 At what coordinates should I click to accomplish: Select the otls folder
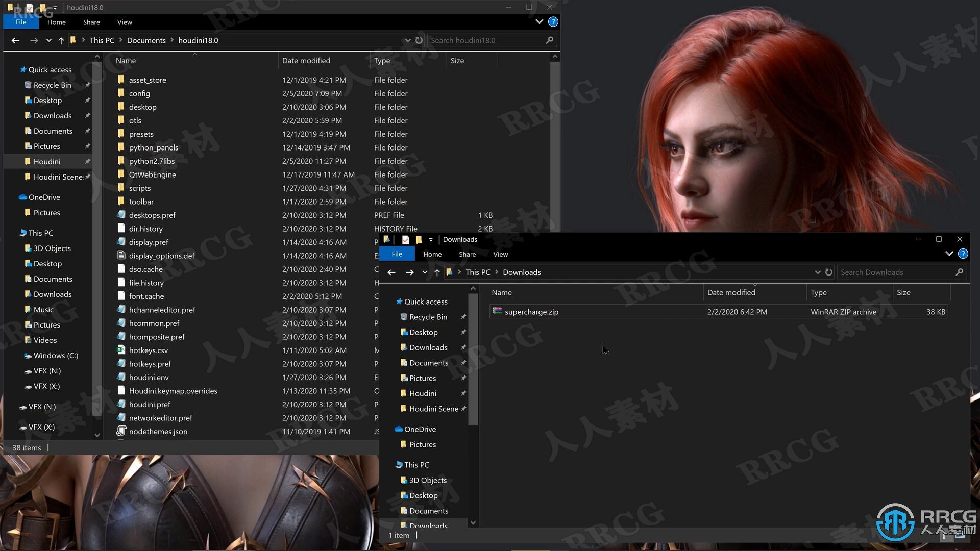pyautogui.click(x=135, y=120)
